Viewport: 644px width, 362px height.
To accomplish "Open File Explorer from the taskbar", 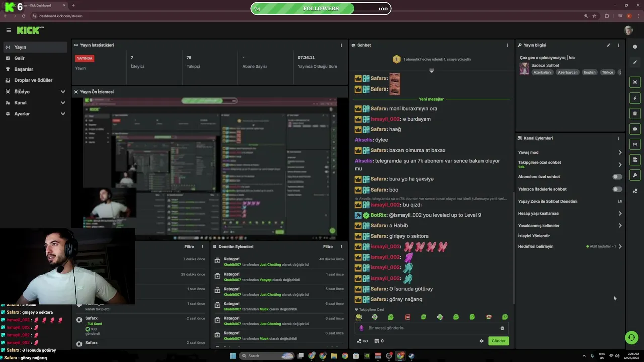I will click(x=334, y=356).
